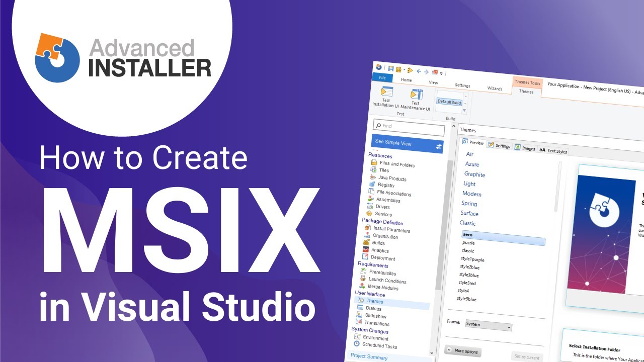The height and width of the screenshot is (362, 644).
Task: Select DefaultBuild in the Build gallery
Action: point(449,102)
